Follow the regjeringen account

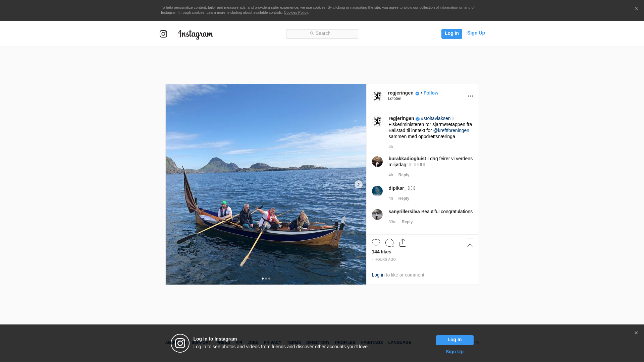(x=431, y=93)
